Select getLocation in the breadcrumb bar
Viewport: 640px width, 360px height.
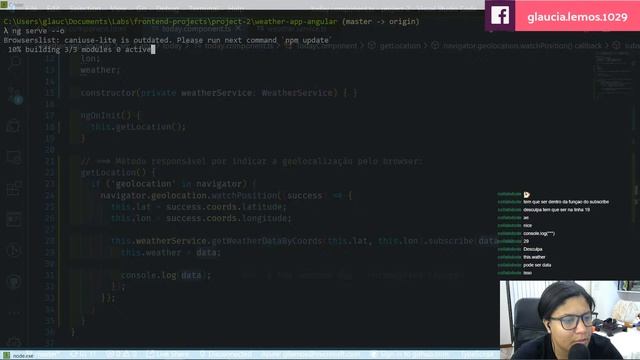click(400, 46)
